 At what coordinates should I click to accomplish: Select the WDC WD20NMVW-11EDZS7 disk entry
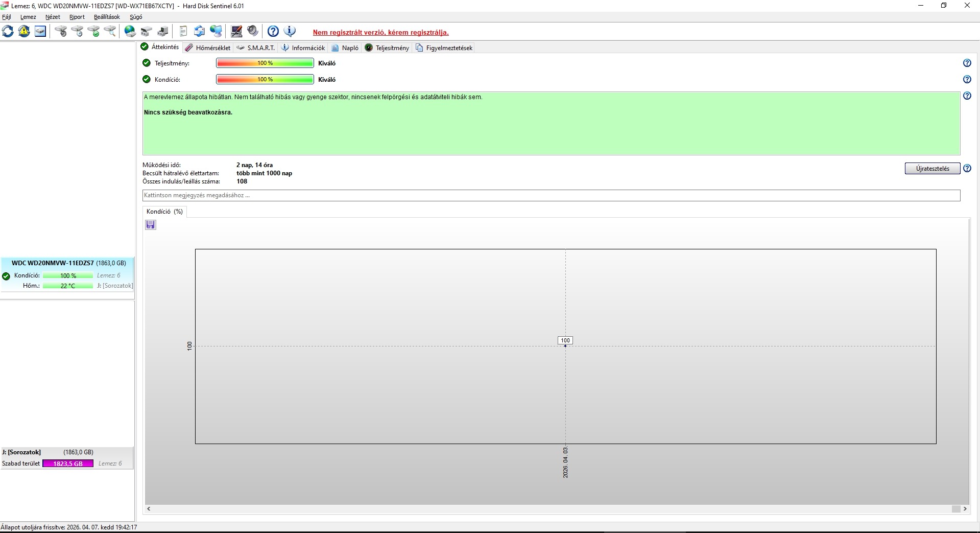coord(67,274)
